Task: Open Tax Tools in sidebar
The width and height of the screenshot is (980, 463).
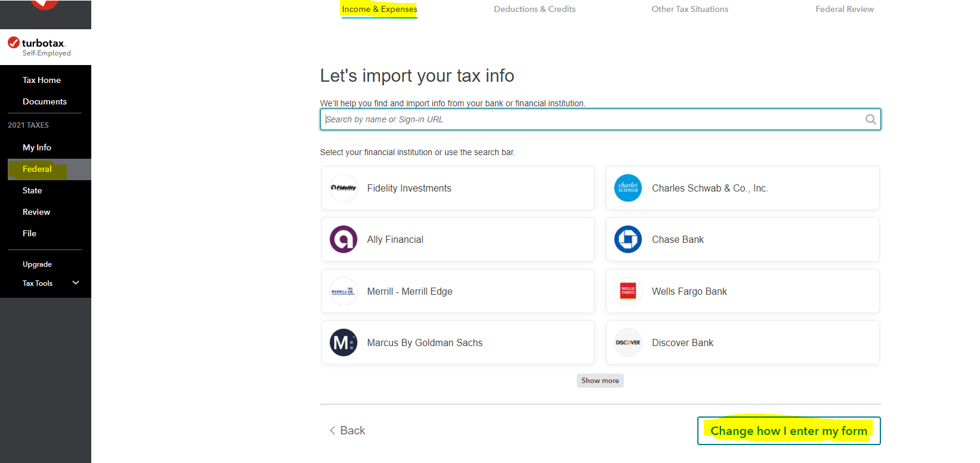Action: (38, 283)
